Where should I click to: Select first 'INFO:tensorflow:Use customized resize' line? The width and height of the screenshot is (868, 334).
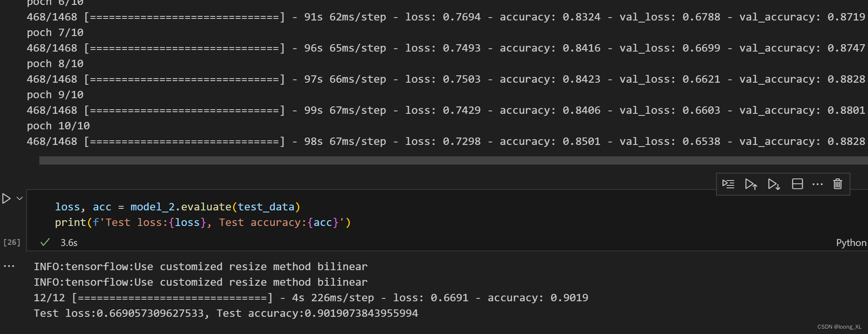(x=201, y=266)
